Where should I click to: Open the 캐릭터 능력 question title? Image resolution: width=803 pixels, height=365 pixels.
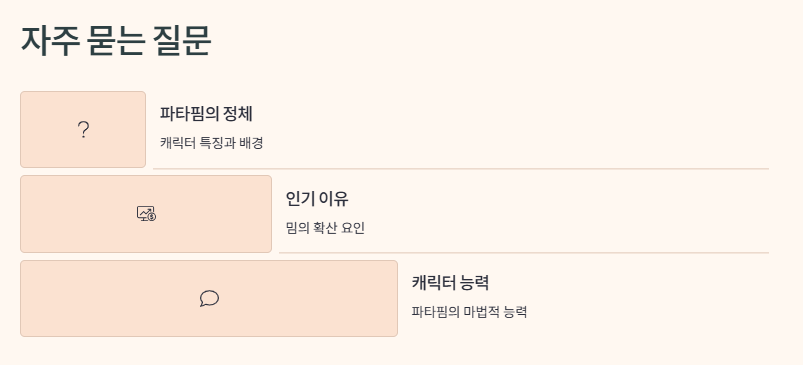pos(450,282)
